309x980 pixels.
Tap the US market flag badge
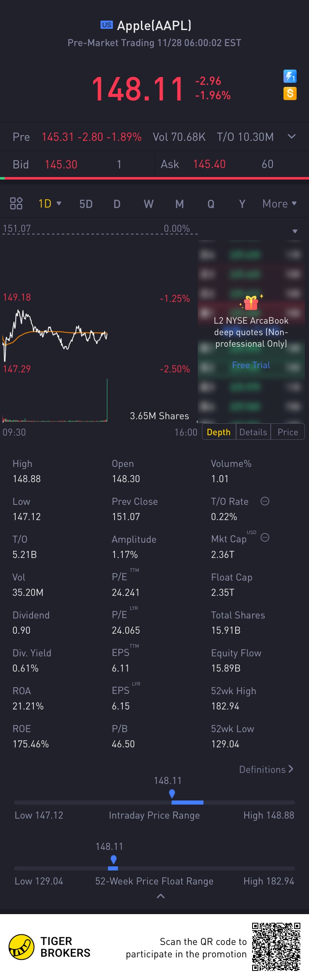106,25
